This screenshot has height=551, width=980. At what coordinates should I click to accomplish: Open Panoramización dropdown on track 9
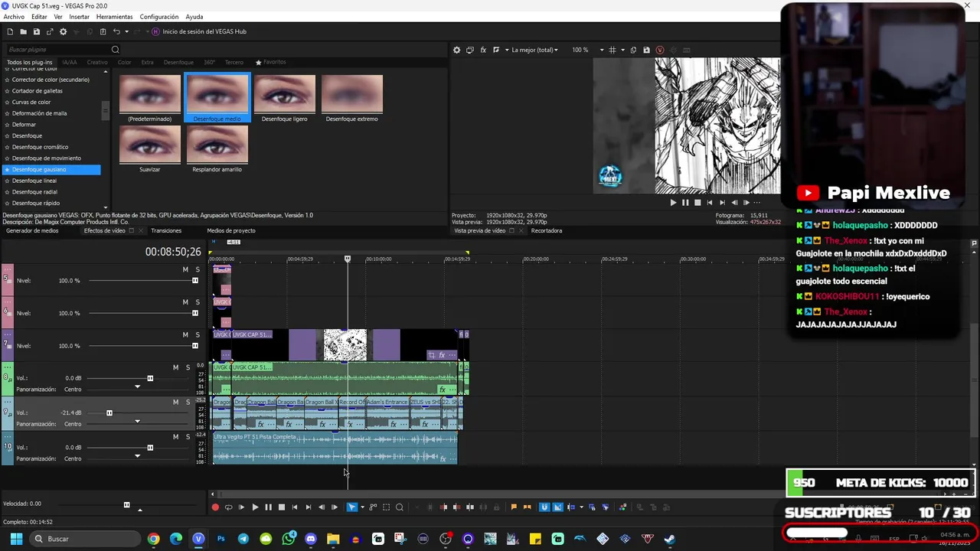click(137, 422)
